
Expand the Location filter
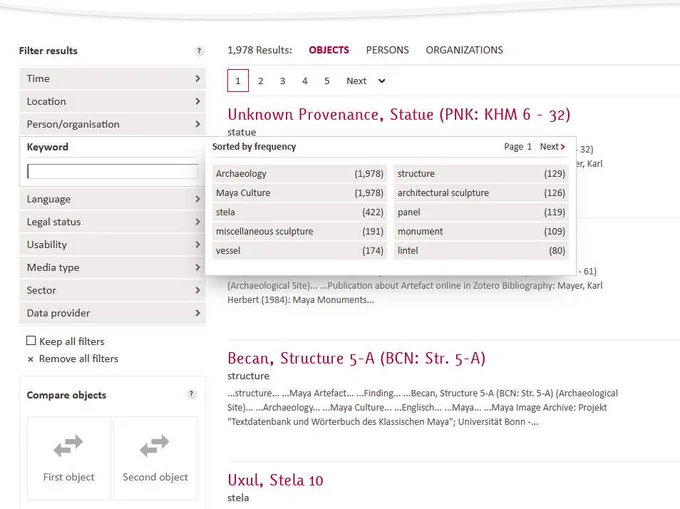click(112, 101)
